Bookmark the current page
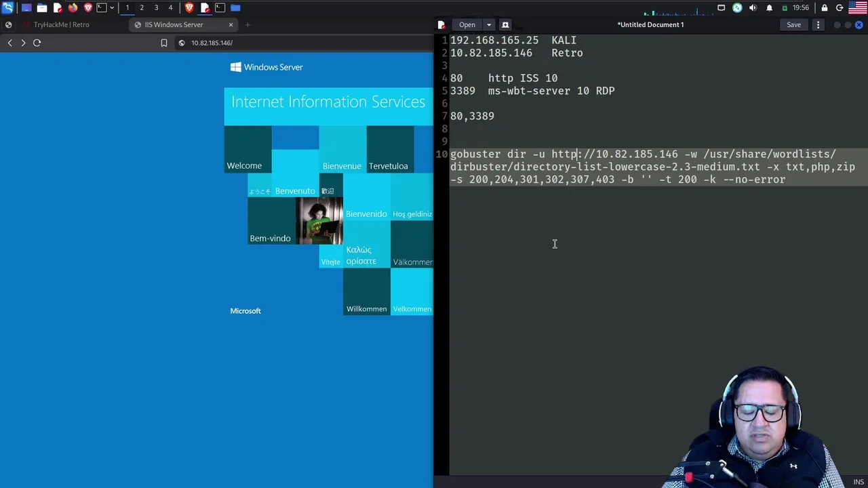The width and height of the screenshot is (868, 488). 164,43
